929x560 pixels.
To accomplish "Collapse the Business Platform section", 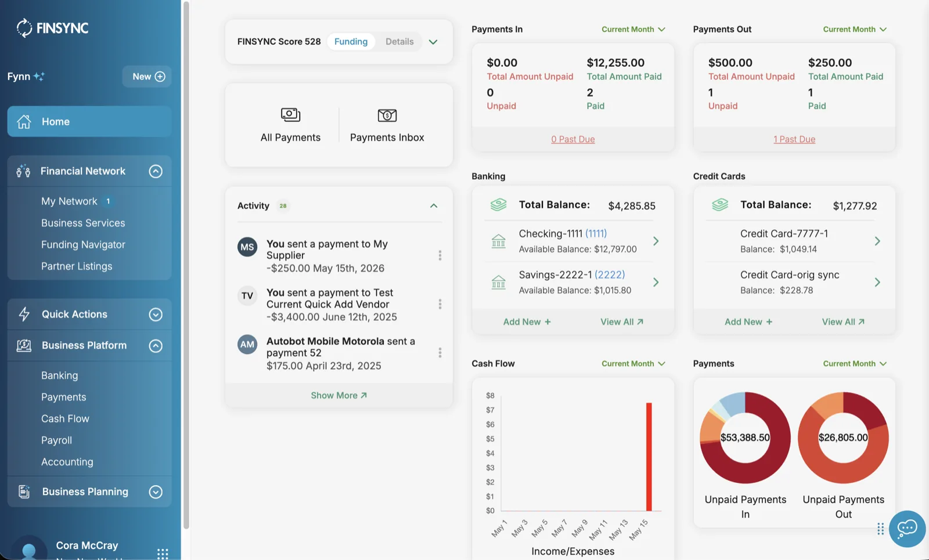I will [156, 346].
